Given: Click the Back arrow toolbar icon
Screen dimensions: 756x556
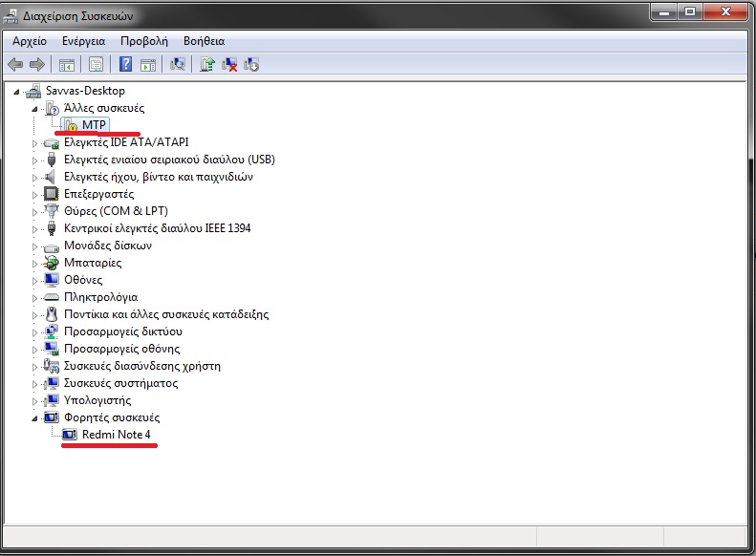Looking at the screenshot, I should click(x=15, y=64).
